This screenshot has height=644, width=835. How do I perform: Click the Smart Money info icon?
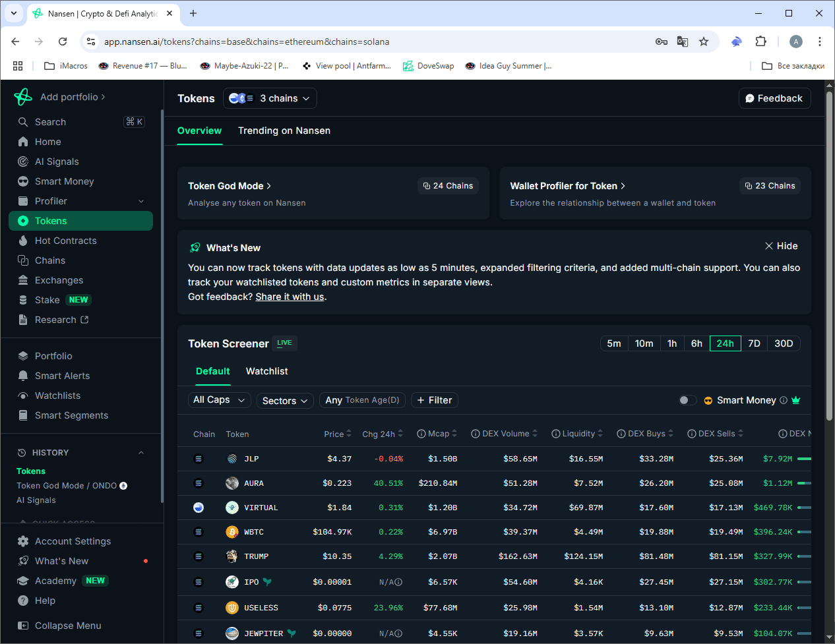tap(784, 400)
